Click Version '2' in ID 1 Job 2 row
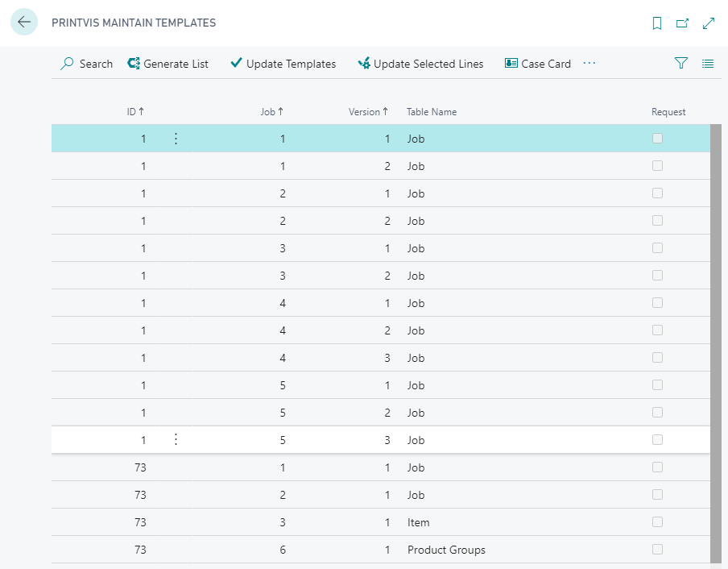 (387, 221)
